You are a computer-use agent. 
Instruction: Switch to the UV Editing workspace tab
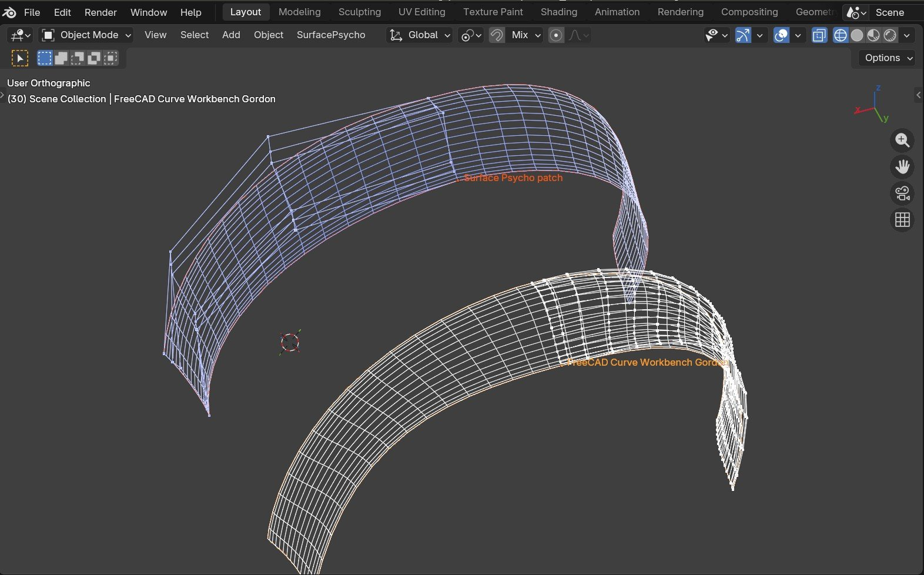422,12
